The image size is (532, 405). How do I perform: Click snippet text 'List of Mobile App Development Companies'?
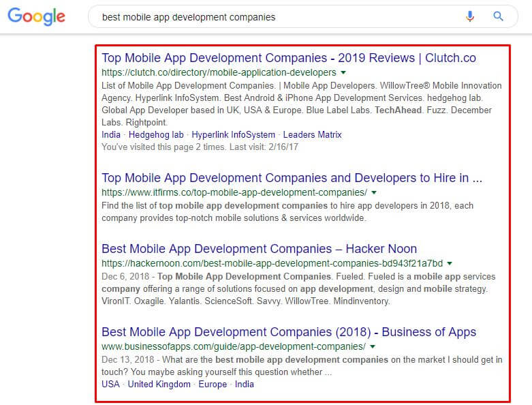point(188,85)
